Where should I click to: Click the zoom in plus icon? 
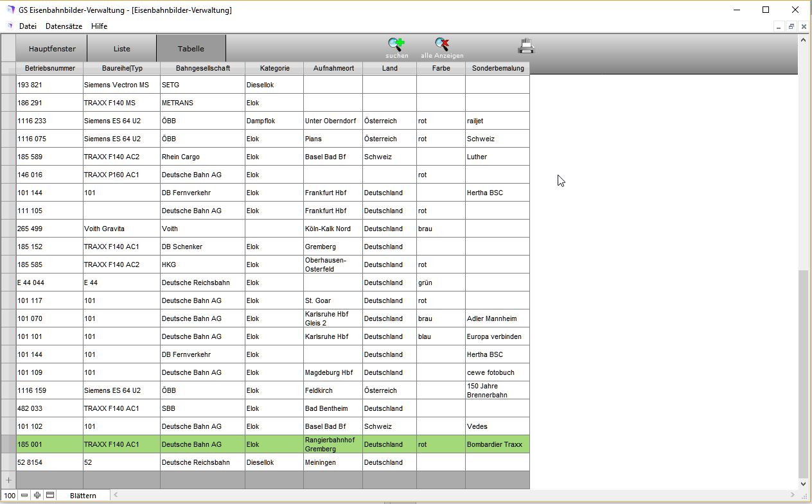37,496
